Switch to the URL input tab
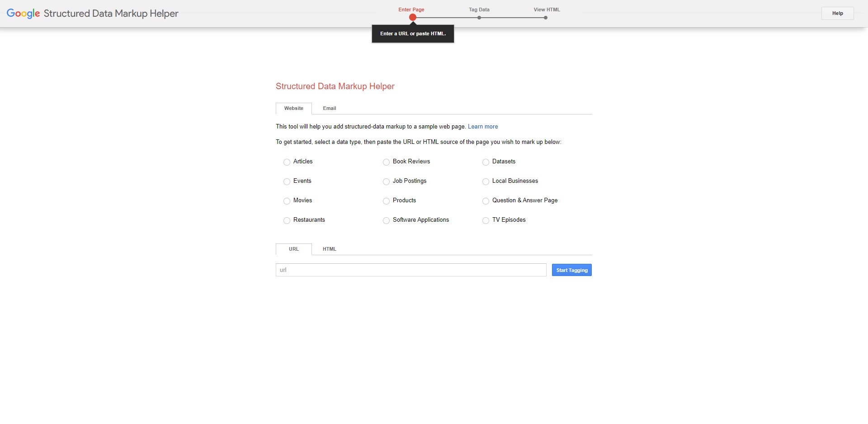 click(294, 249)
